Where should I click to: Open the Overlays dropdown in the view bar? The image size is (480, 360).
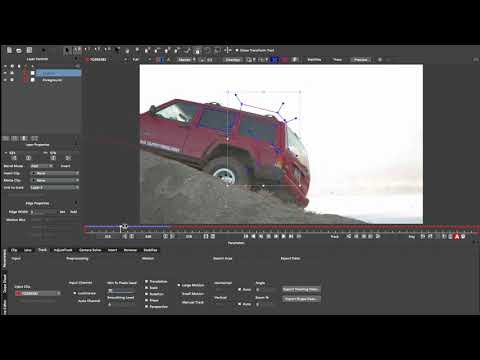pyautogui.click(x=233, y=60)
